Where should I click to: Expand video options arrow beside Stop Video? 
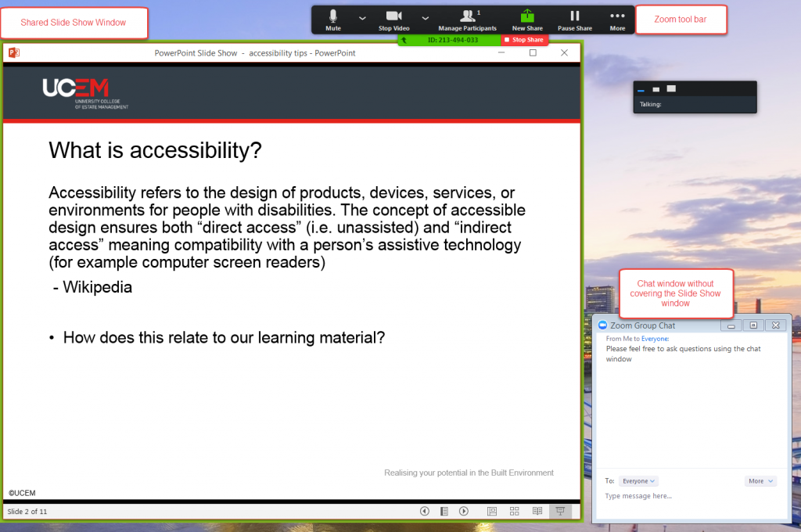click(425, 17)
